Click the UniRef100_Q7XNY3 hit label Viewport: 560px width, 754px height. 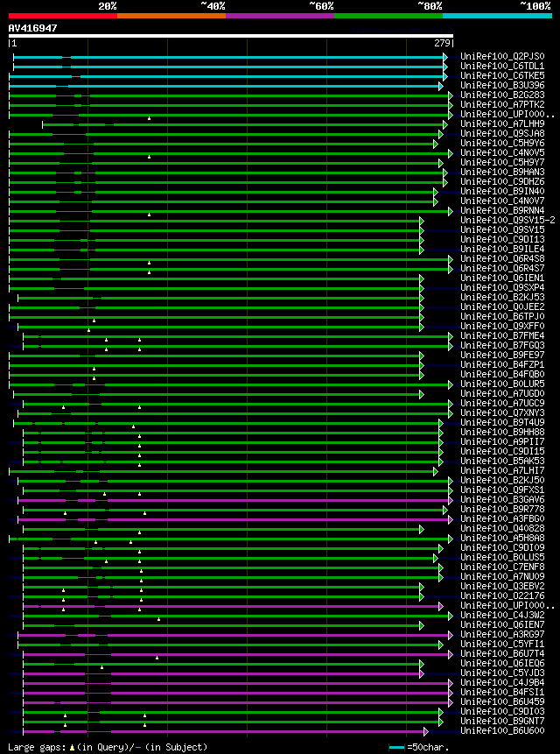(x=502, y=413)
